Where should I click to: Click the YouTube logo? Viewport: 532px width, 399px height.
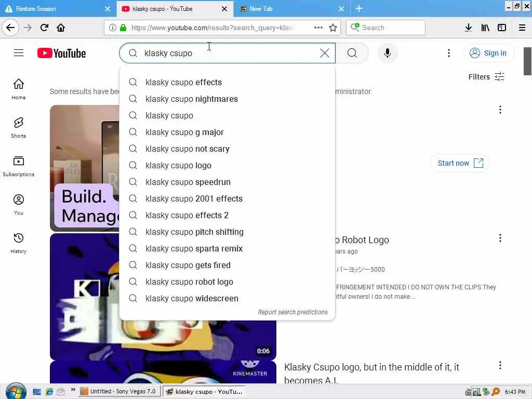tap(61, 54)
